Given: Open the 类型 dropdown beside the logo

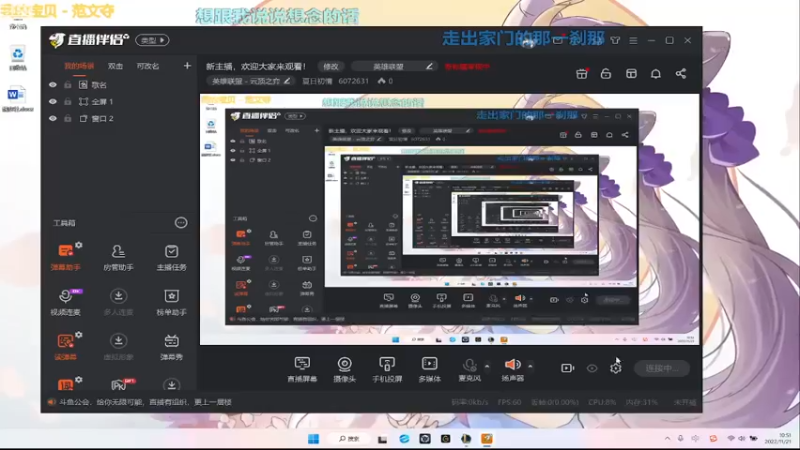Looking at the screenshot, I should [152, 40].
